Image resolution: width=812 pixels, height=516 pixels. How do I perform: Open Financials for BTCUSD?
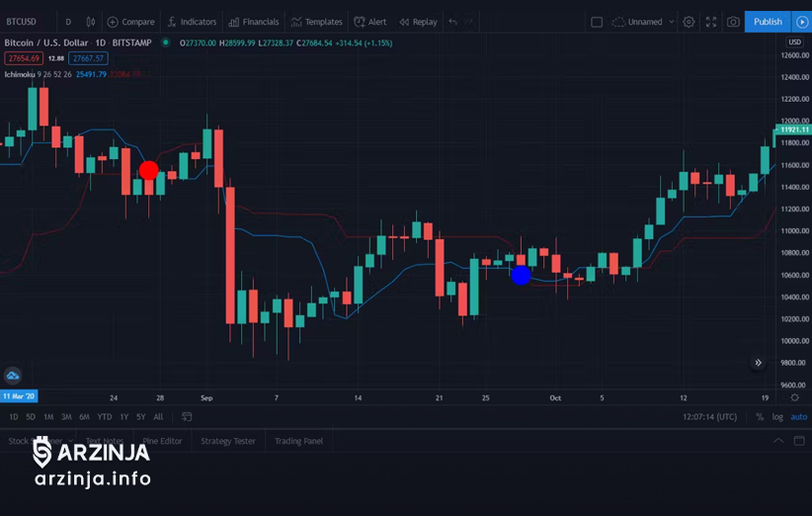click(254, 22)
